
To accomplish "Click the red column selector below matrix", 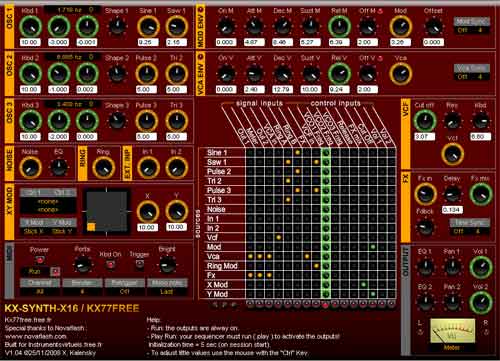I will click(x=326, y=304).
